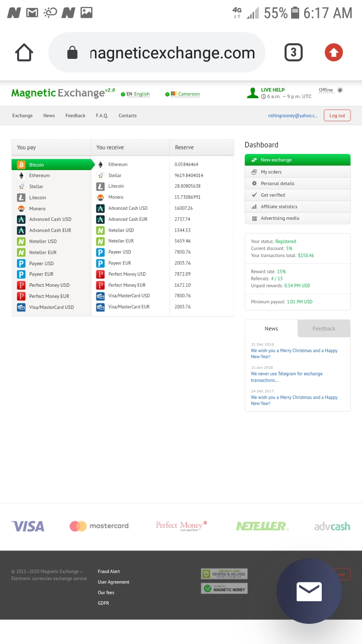The image size is (362, 644).
Task: Click the Get verified checkmark icon
Action: pos(254,195)
